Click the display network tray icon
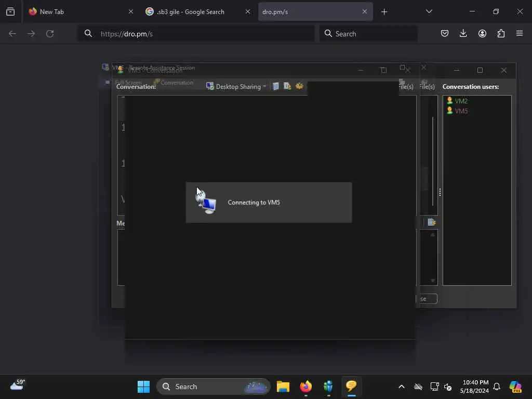The image size is (532, 399). 434,387
